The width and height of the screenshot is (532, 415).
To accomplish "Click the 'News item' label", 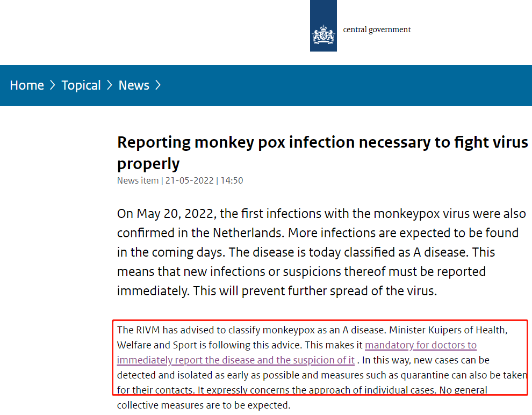I will tap(138, 180).
